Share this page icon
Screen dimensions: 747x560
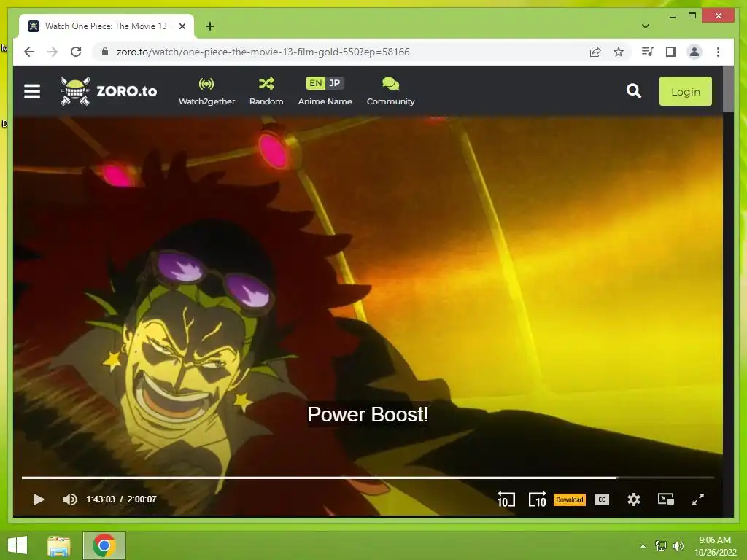595,52
